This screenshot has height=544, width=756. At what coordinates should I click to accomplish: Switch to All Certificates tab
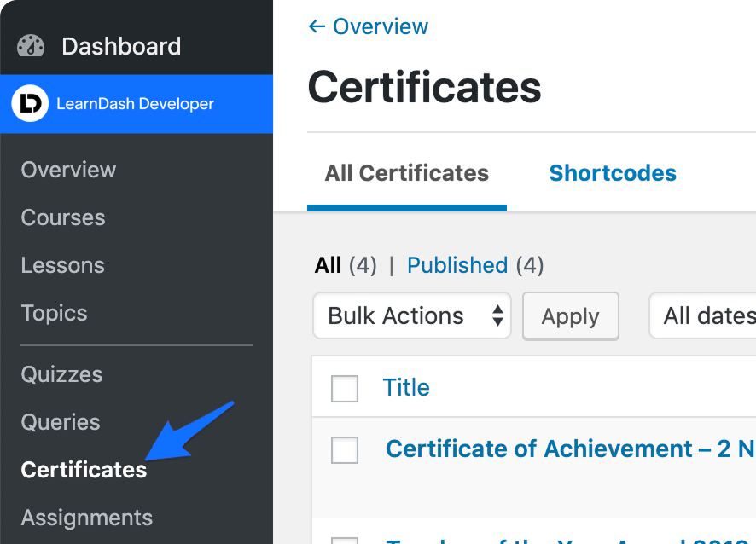pyautogui.click(x=406, y=173)
